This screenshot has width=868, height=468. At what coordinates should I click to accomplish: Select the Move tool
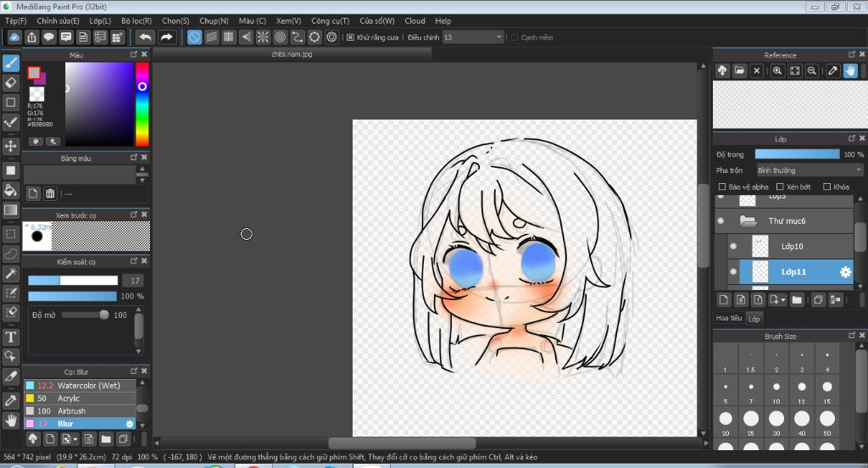point(10,146)
